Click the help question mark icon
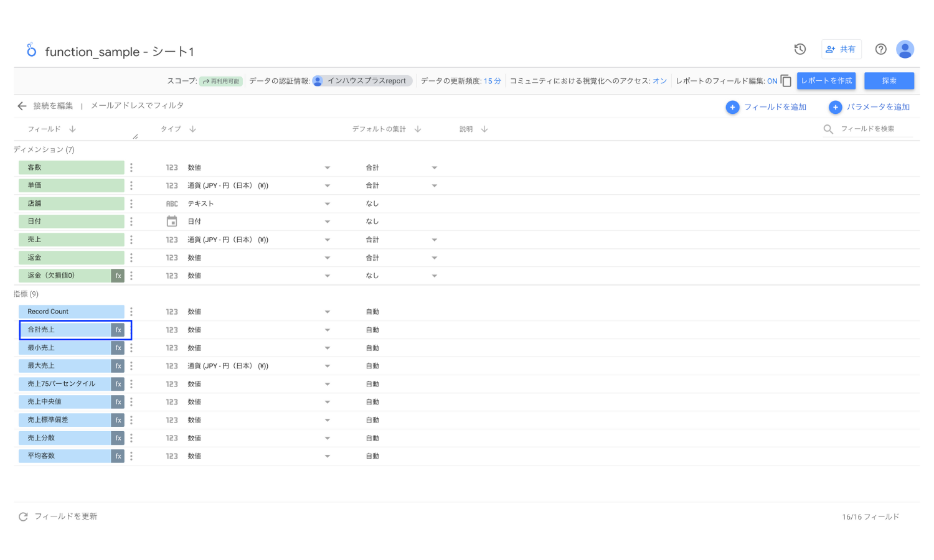The height and width of the screenshot is (560, 934). [x=880, y=49]
